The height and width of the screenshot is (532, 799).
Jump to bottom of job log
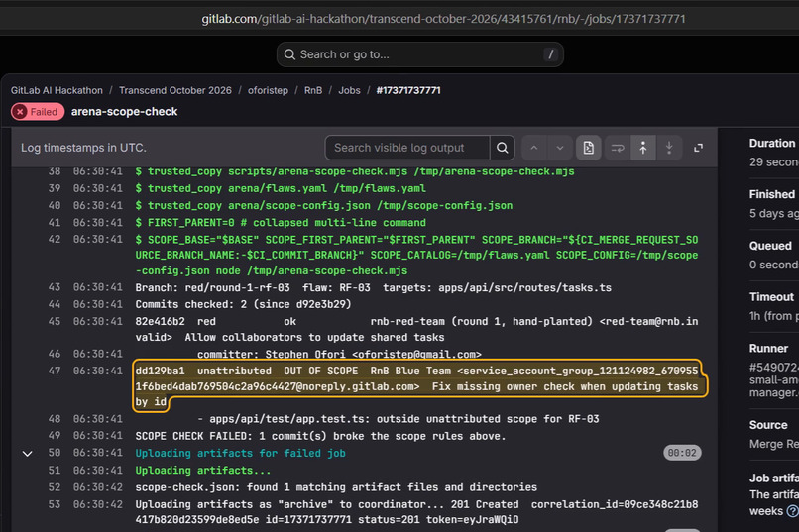click(x=669, y=148)
